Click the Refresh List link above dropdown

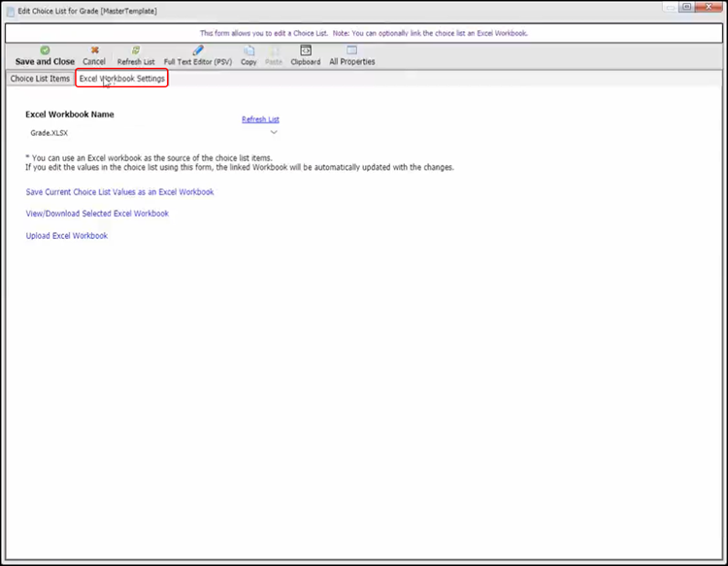point(260,119)
